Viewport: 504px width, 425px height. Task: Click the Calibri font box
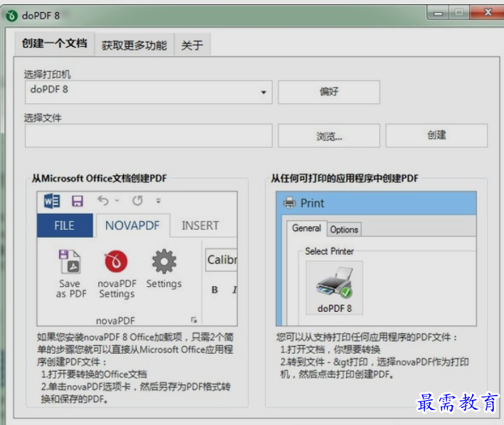pos(221,260)
